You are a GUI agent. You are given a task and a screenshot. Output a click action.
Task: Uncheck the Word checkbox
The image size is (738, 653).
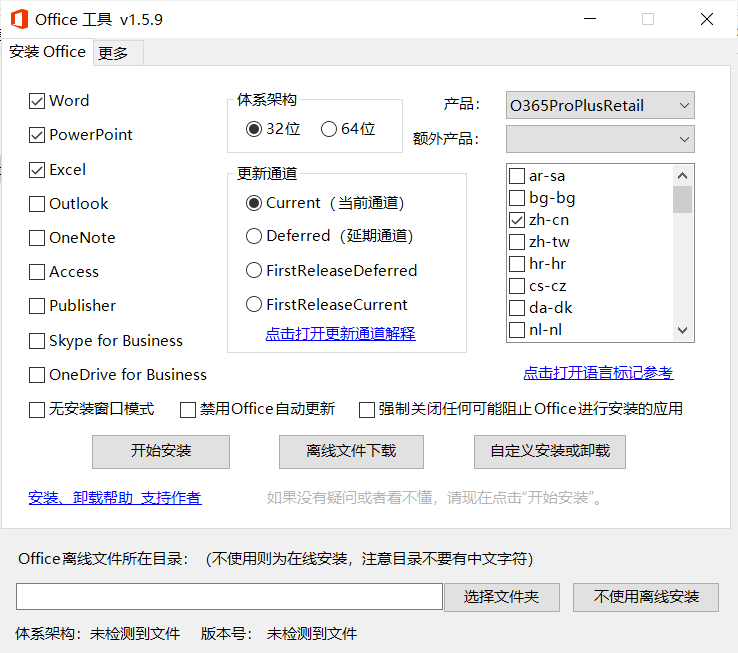coord(38,101)
